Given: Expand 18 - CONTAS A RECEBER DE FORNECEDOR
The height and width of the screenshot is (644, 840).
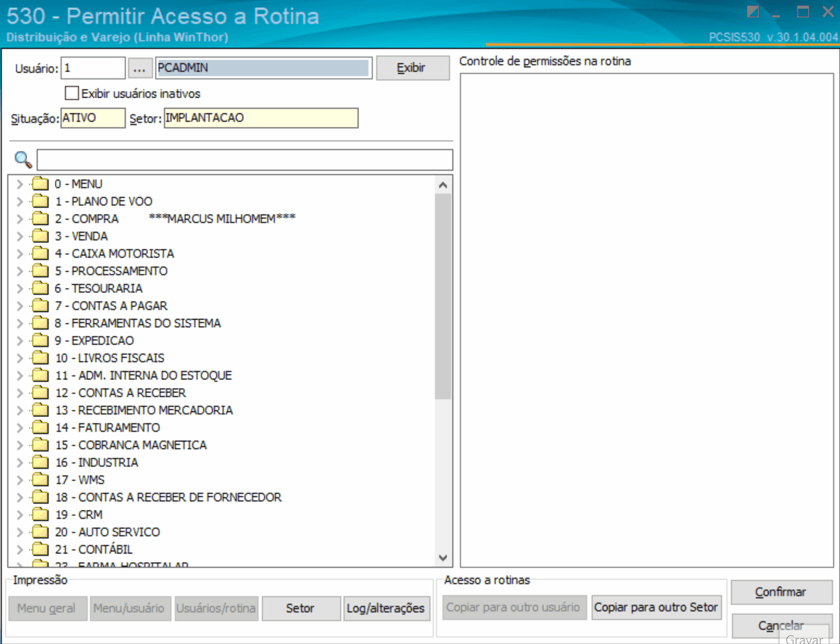Looking at the screenshot, I should (x=20, y=498).
